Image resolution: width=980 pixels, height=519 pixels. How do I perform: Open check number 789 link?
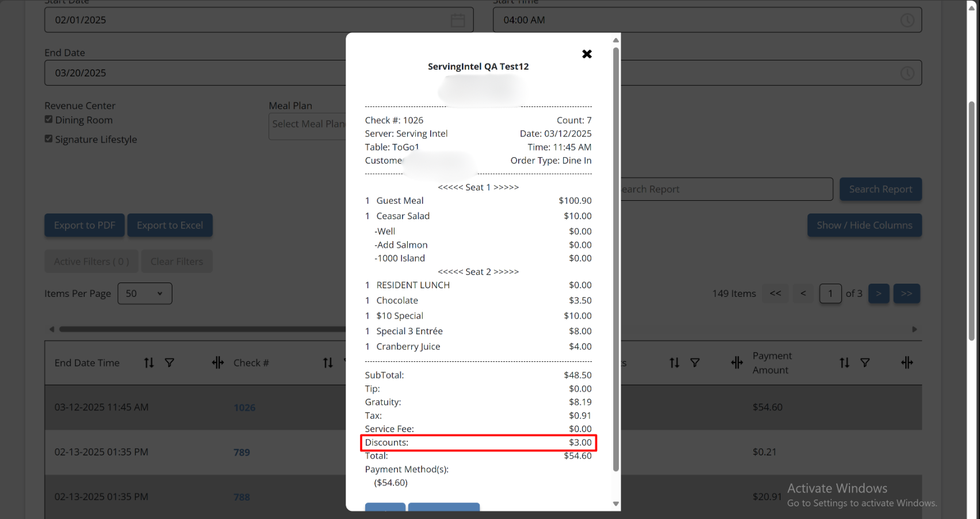coord(242,452)
